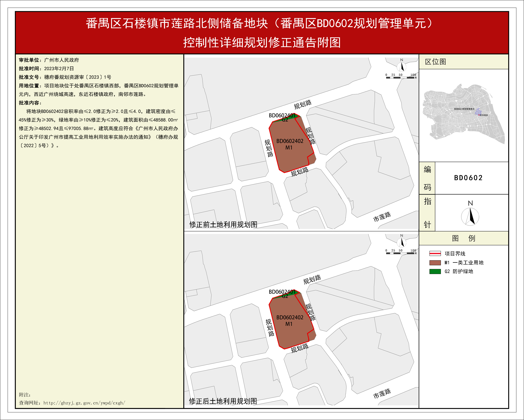
Task: Click the scale bar on lower map
Action: [400, 253]
